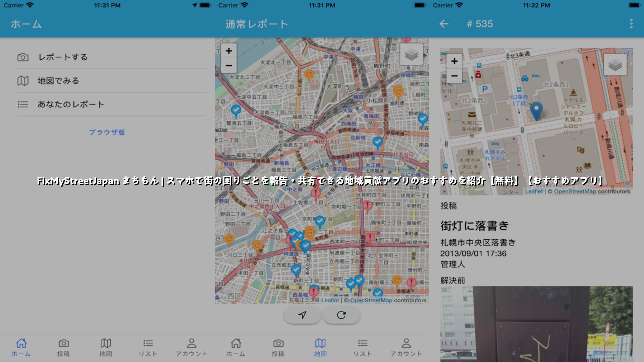Screen dimensions: 644x362
Task: Tap the 解決前 graffiti photo
Action: coord(536,324)
